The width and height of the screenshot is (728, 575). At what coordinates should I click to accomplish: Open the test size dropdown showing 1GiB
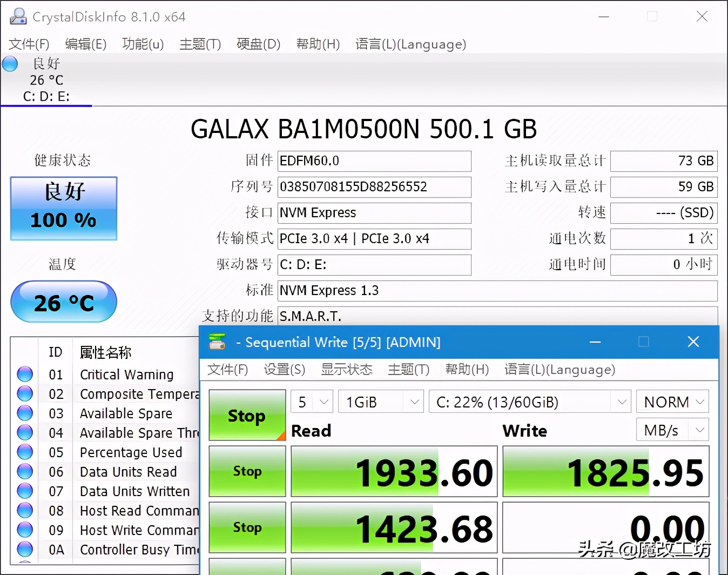381,402
